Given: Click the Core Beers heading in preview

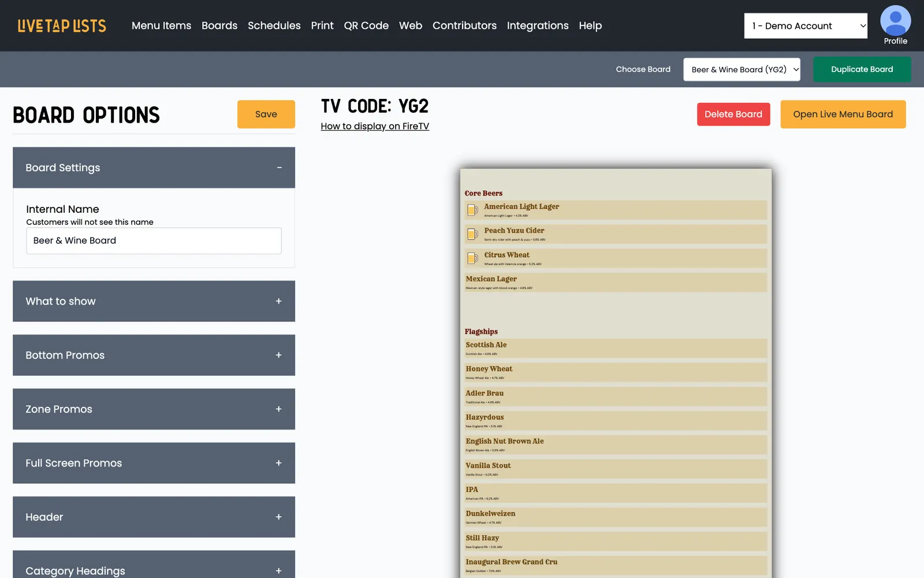Looking at the screenshot, I should (x=483, y=193).
